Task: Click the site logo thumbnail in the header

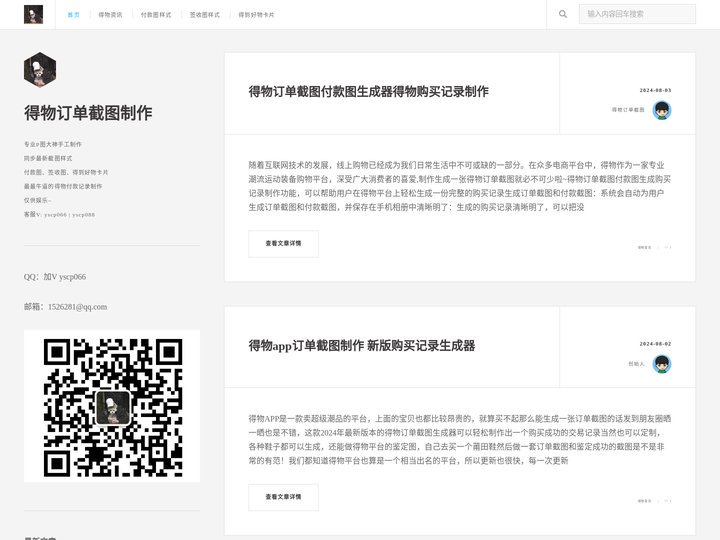Action: (34, 15)
